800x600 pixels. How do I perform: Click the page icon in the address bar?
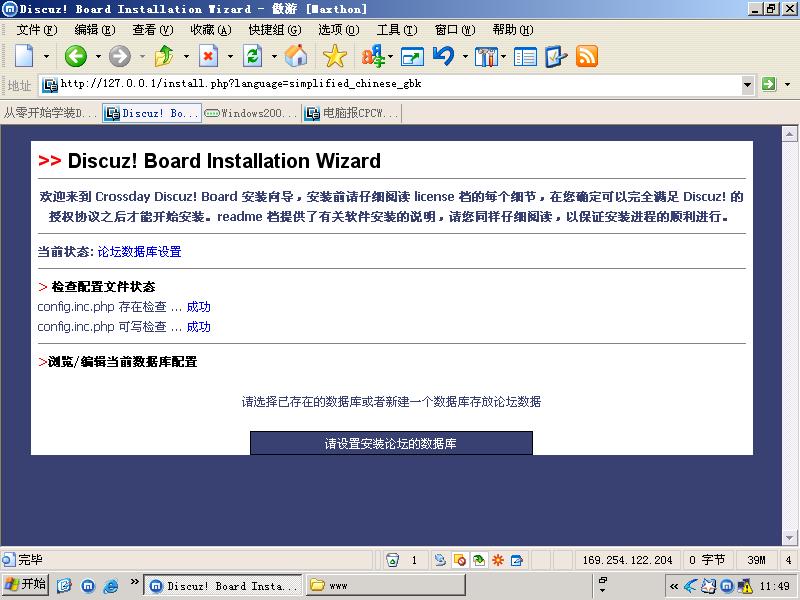pyautogui.click(x=49, y=85)
